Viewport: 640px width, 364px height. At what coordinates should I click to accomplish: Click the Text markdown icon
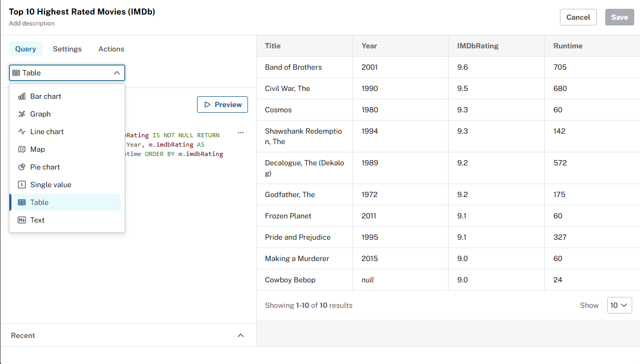tap(22, 220)
